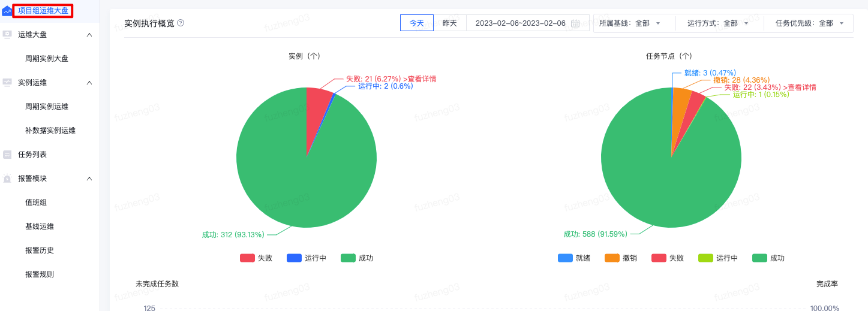The width and height of the screenshot is (868, 311).
Task: Click the 项目组运维大盘 chart icon
Action: (7, 11)
